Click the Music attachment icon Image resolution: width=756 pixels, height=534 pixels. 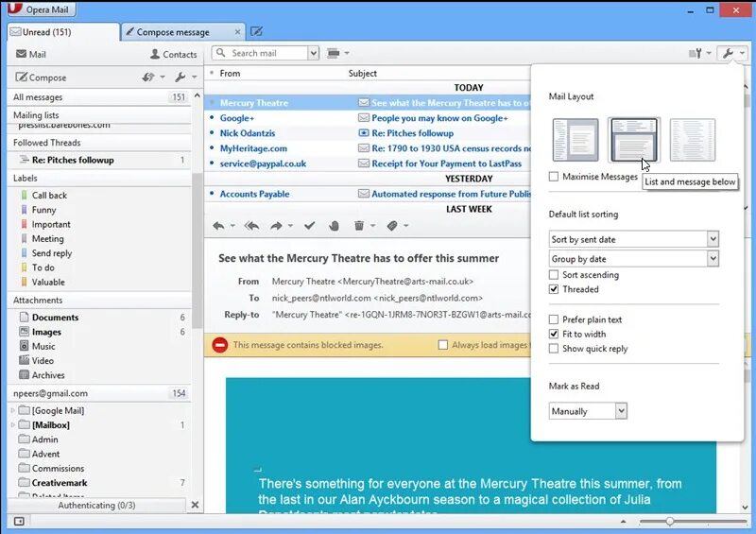[x=25, y=346]
